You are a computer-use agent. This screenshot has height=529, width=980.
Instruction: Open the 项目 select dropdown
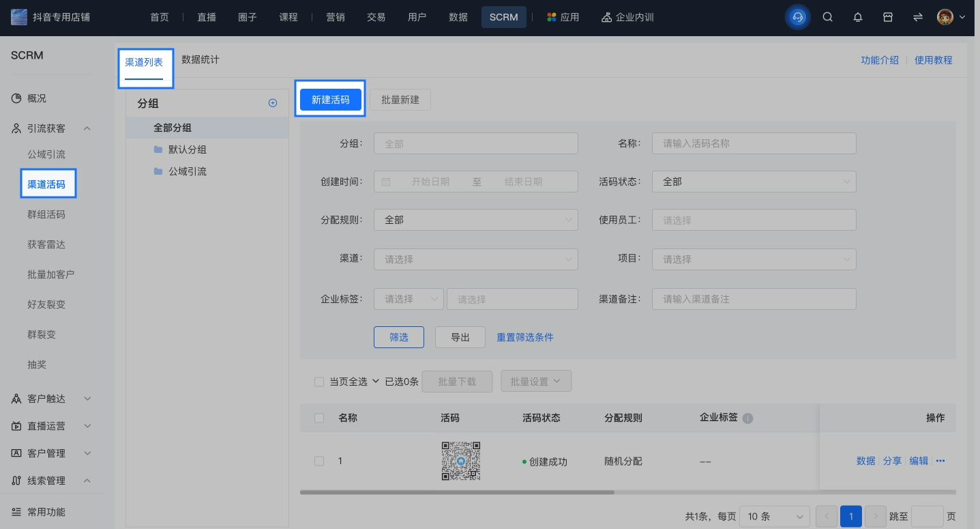tap(754, 259)
